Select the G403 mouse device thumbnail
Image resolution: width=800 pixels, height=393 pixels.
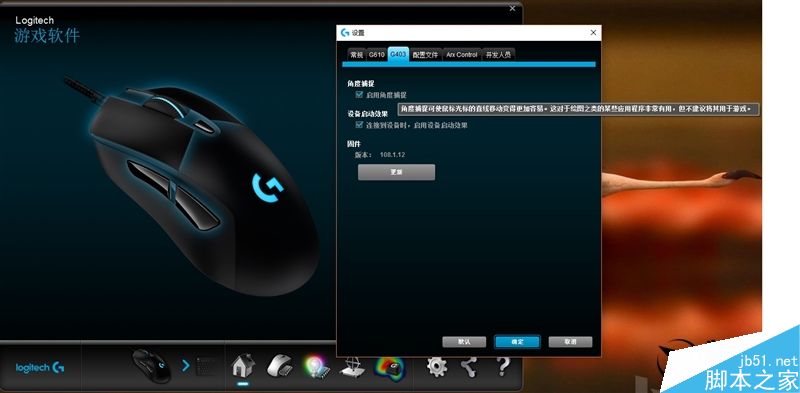pyautogui.click(x=152, y=366)
